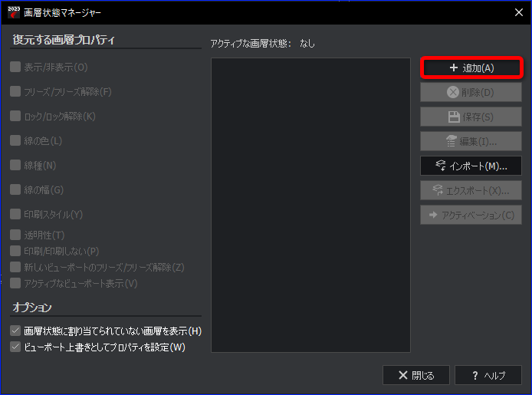This screenshot has height=395, width=532.
Task: Click the floppy disk icon on 保存(S)
Action: pyautogui.click(x=454, y=117)
